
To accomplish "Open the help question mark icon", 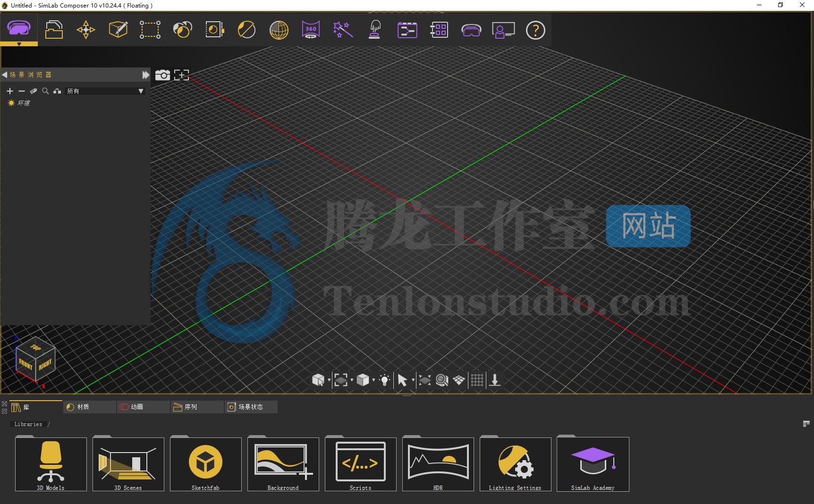I will click(535, 30).
